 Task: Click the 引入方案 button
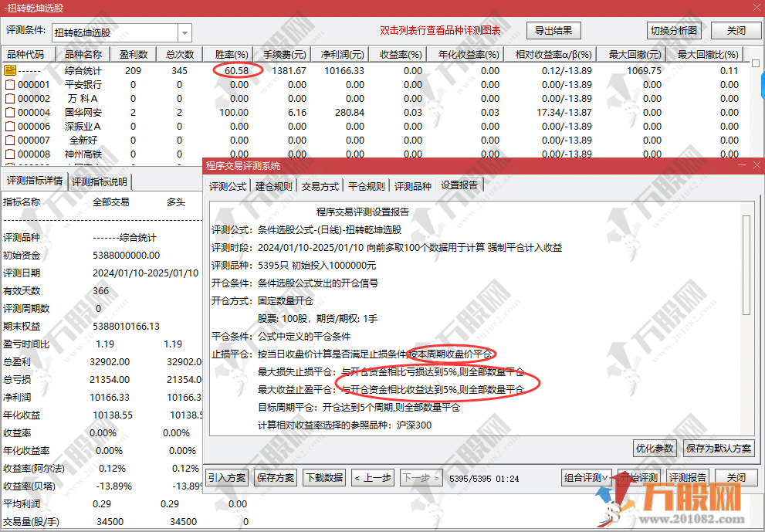click(x=227, y=477)
